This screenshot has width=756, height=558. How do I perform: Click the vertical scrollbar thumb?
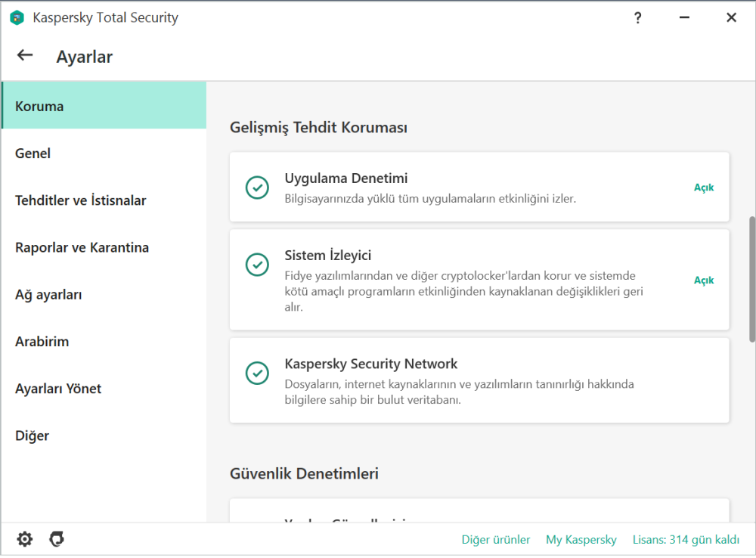click(751, 280)
